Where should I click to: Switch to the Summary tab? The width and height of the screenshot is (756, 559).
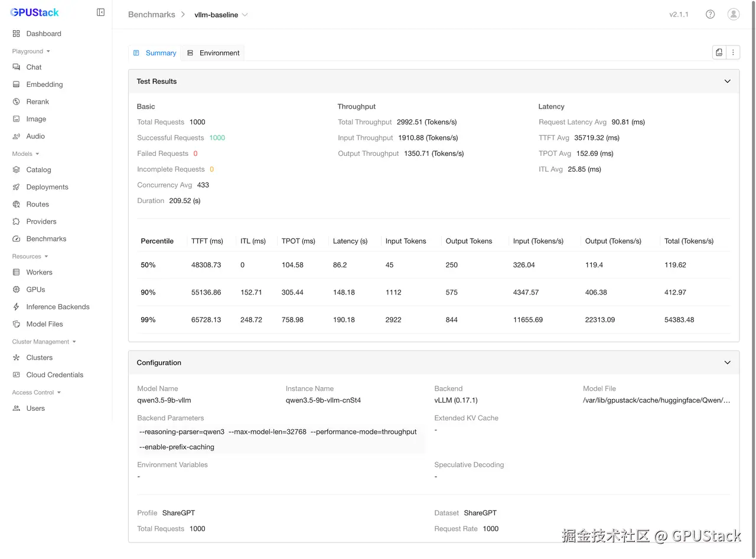pos(155,53)
